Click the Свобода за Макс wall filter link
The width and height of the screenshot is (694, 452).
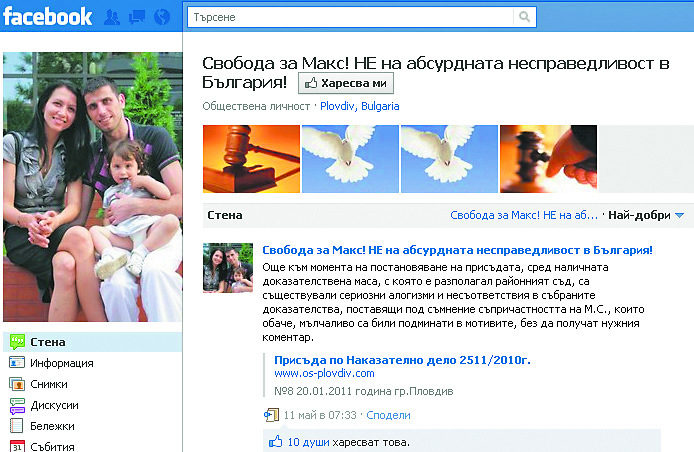click(x=524, y=215)
